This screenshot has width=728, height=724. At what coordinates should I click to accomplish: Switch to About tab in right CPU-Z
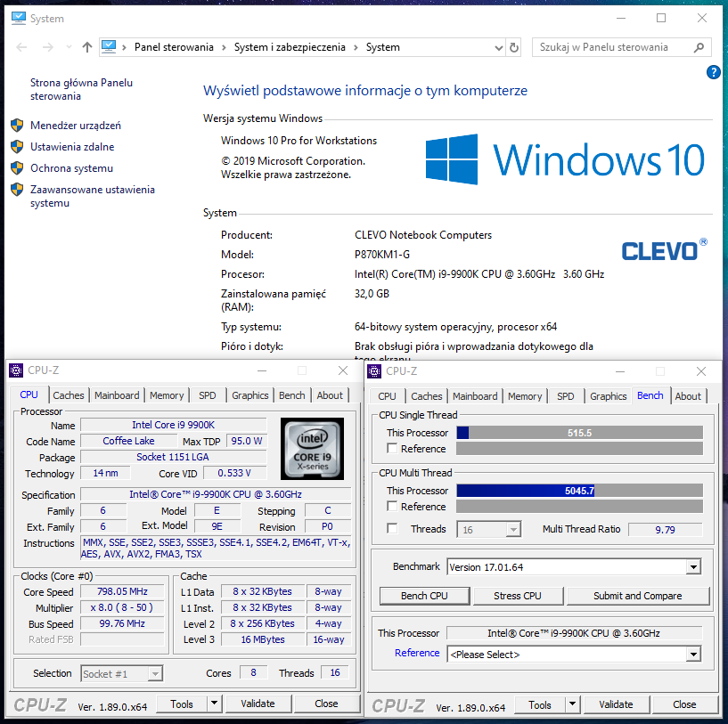688,396
